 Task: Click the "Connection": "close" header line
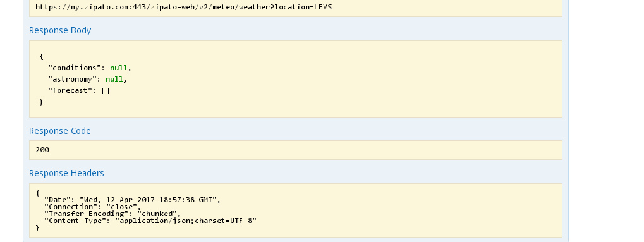tap(92, 207)
